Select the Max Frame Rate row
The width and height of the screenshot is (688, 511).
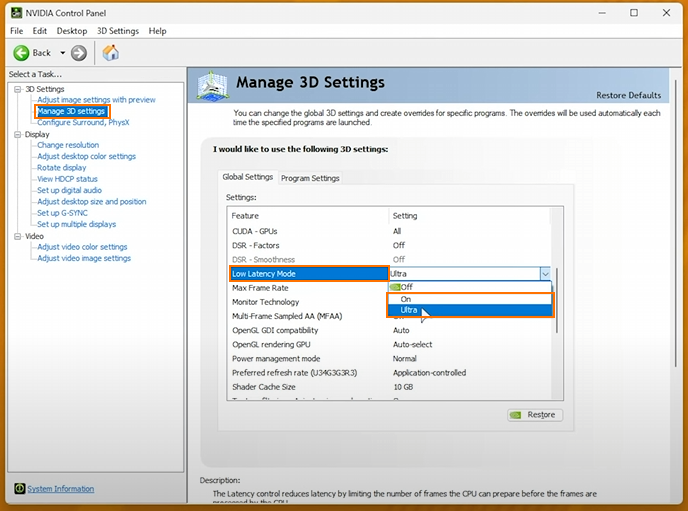tap(309, 288)
